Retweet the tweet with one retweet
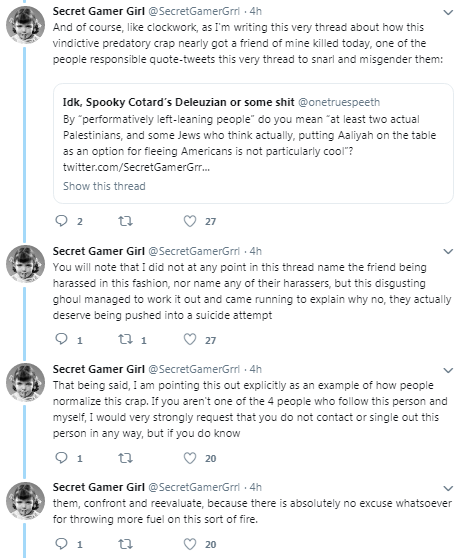The width and height of the screenshot is (464, 558). [x=125, y=339]
